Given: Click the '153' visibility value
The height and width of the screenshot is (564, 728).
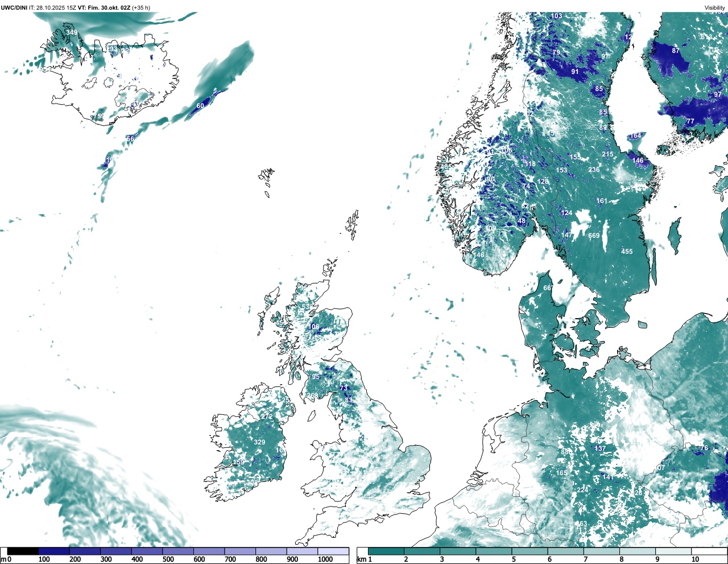Looking at the screenshot, I should point(561,170).
